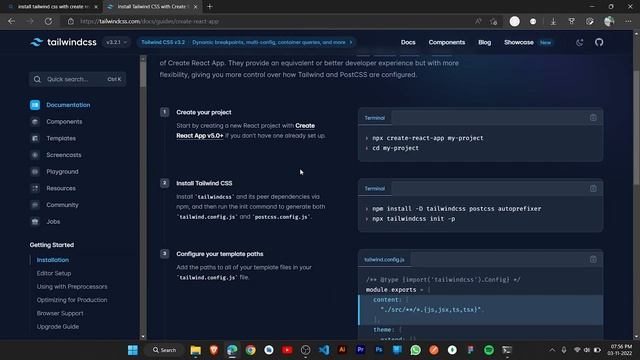
Task: Add this page to favorites
Action: pyautogui.click(x=494, y=21)
